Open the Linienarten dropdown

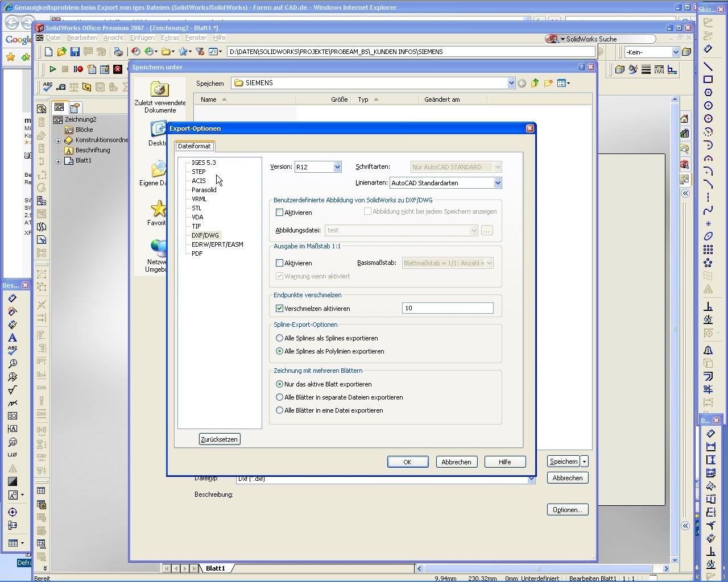click(497, 183)
